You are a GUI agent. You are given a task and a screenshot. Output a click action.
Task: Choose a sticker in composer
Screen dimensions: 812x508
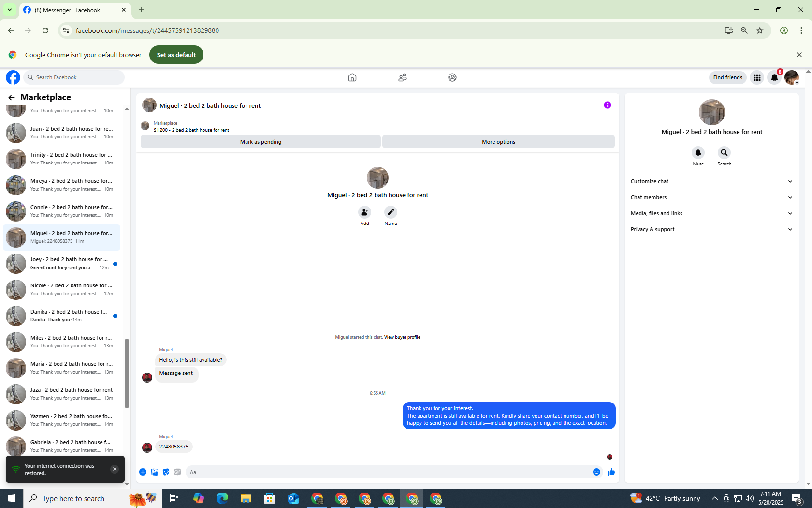click(x=166, y=472)
